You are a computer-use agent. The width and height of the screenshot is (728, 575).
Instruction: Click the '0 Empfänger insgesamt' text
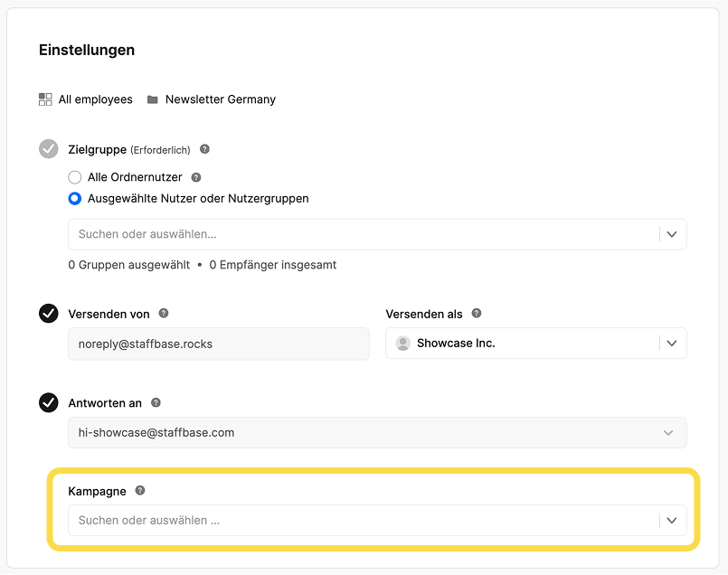(273, 265)
